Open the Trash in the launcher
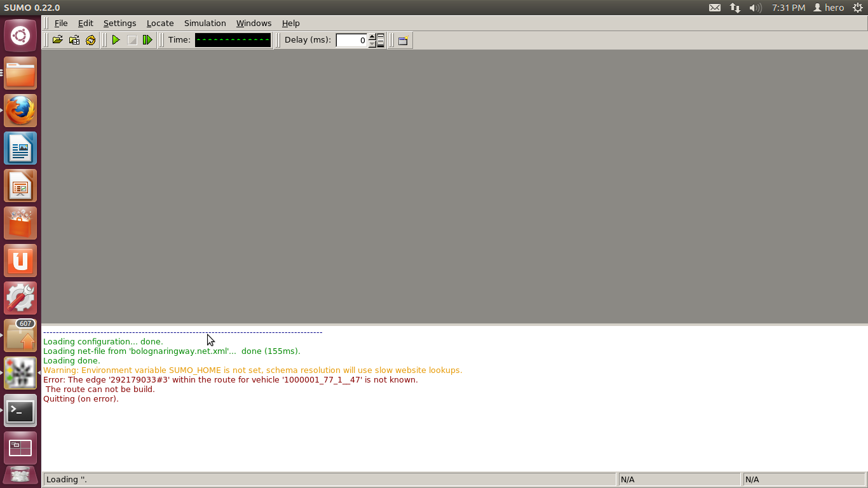This screenshot has height=488, width=868. (x=20, y=476)
